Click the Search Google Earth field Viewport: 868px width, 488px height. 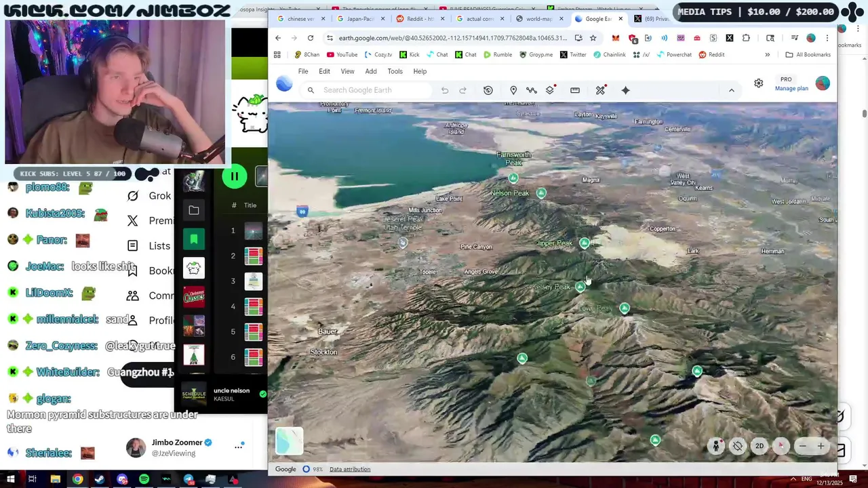(x=366, y=90)
